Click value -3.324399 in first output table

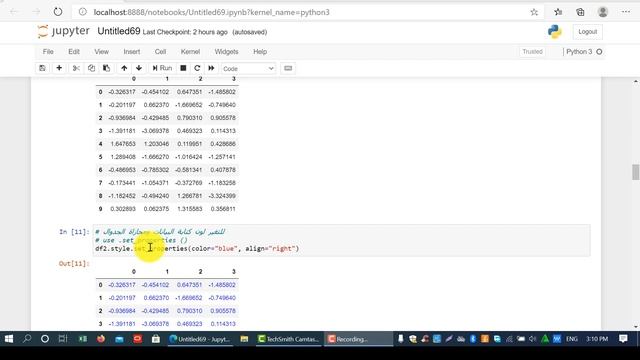(222, 196)
